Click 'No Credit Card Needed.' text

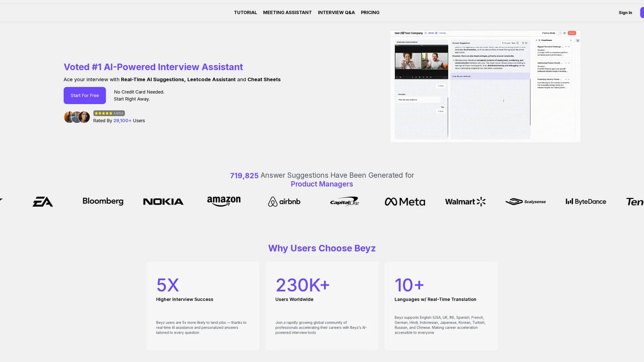click(x=139, y=92)
